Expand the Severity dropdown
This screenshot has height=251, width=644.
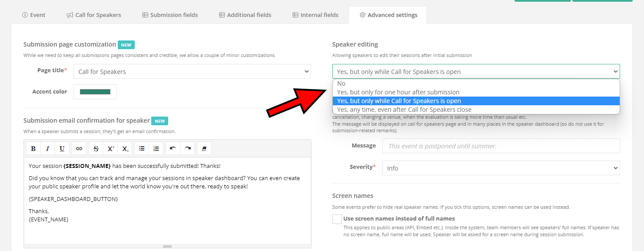point(501,168)
